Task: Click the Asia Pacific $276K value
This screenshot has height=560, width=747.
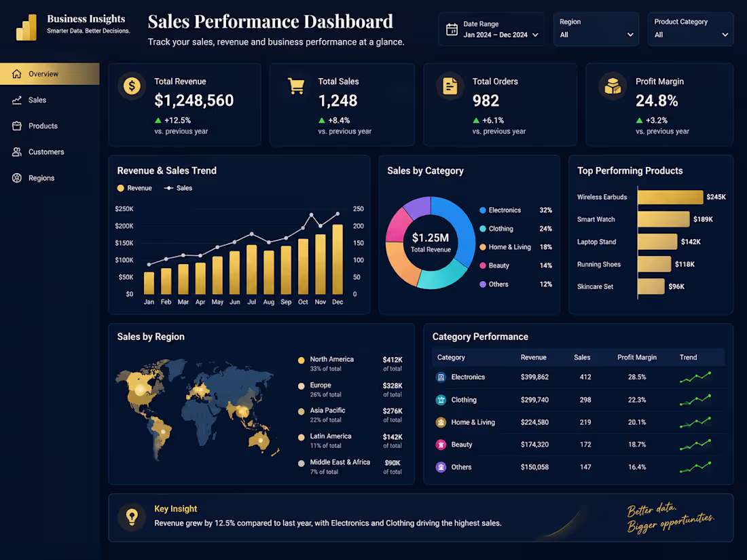Action: tap(393, 411)
